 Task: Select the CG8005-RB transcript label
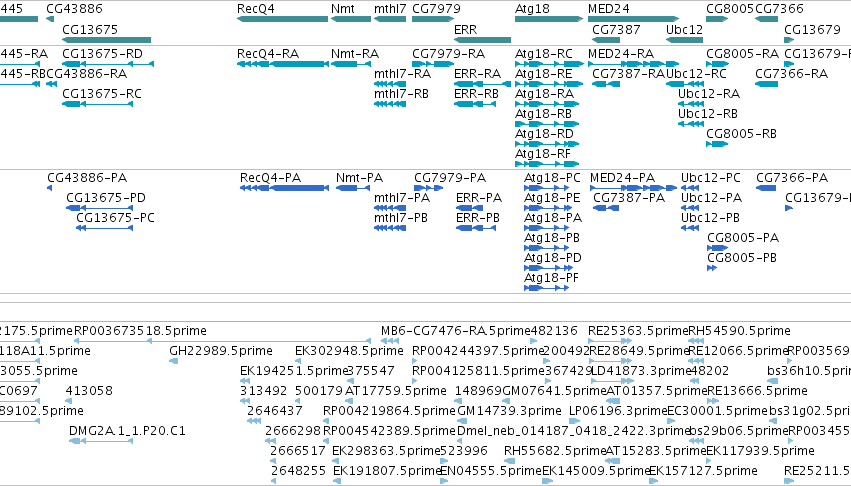pos(741,134)
